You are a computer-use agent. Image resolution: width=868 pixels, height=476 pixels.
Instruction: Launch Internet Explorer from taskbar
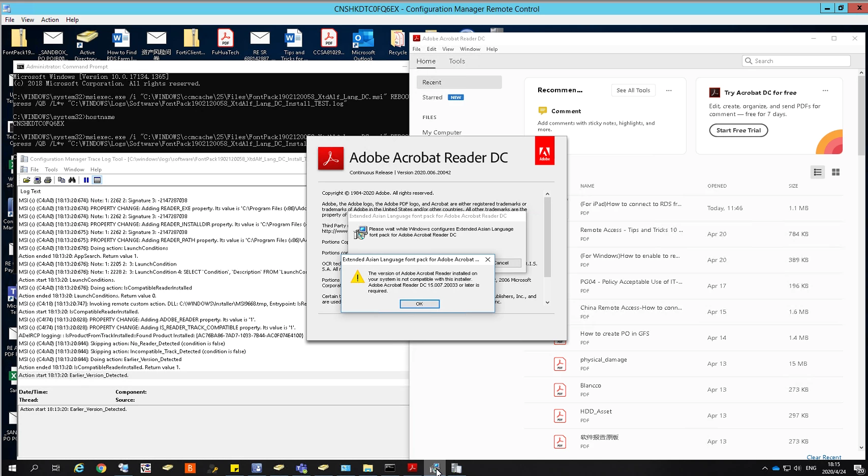(79, 468)
